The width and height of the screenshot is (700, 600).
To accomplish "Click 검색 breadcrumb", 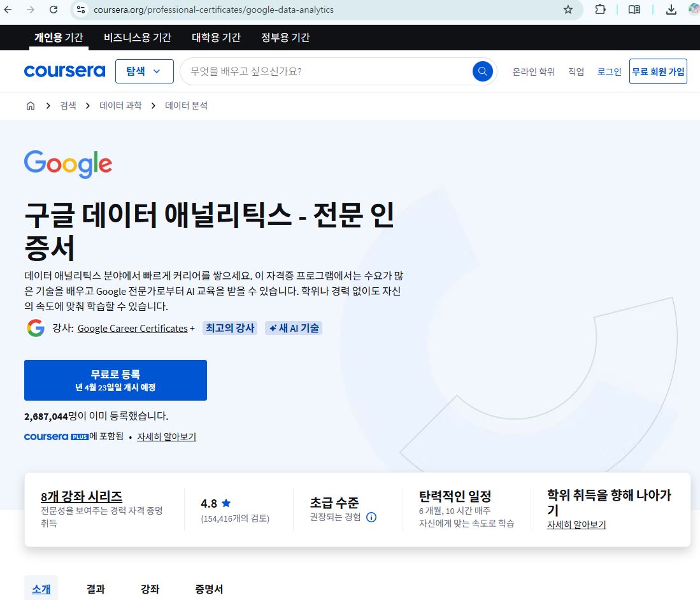I will (x=68, y=106).
